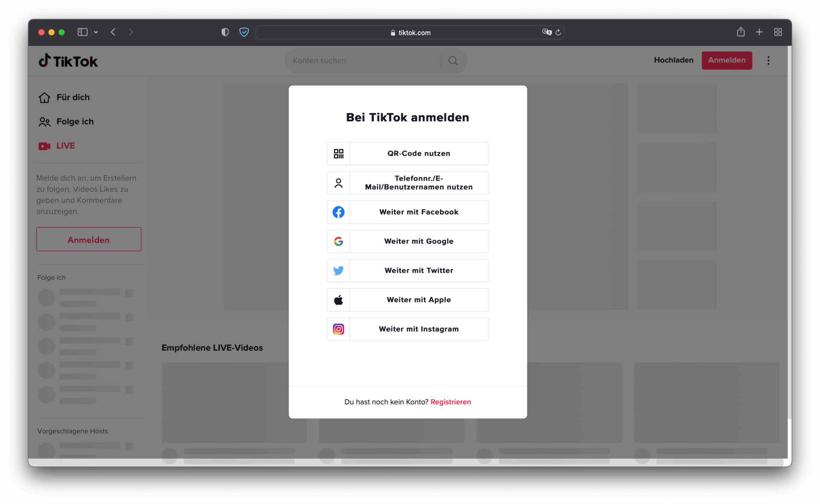Focus the Konten suchen search field
The width and height of the screenshot is (820, 504).
click(363, 61)
